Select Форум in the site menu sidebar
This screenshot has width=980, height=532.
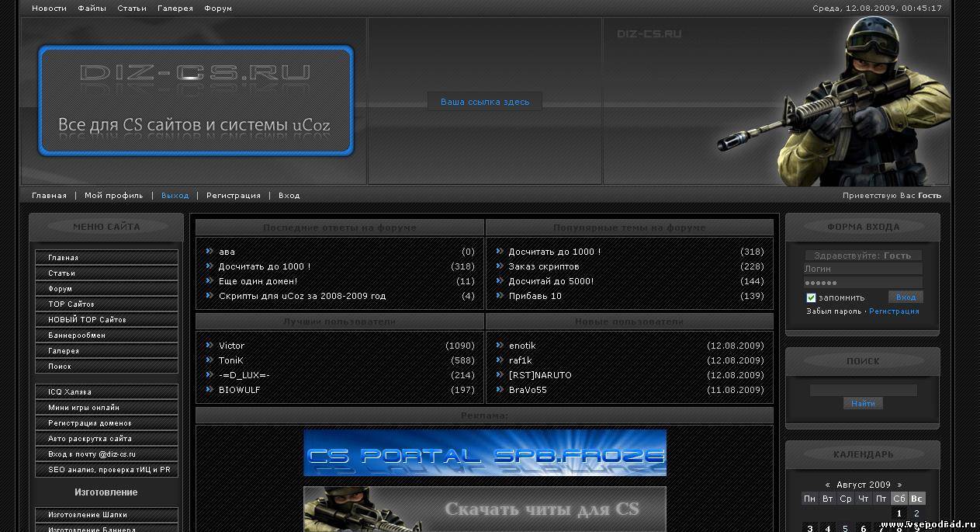[106, 288]
